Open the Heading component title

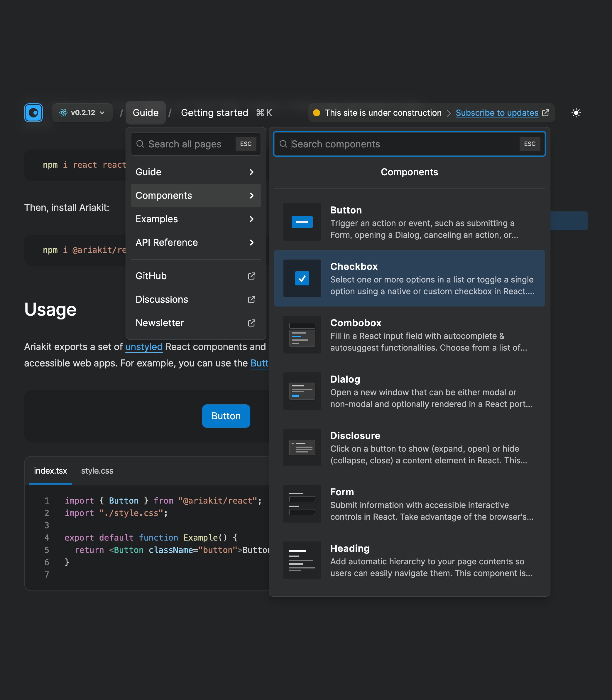point(350,548)
